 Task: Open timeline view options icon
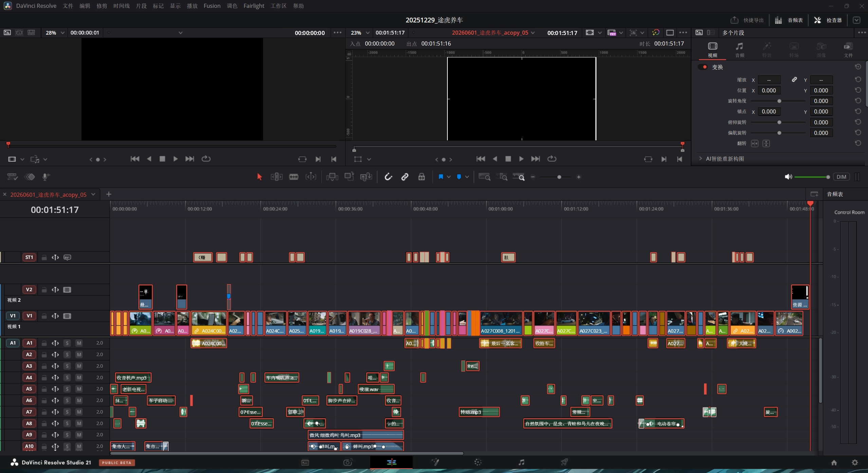12,177
